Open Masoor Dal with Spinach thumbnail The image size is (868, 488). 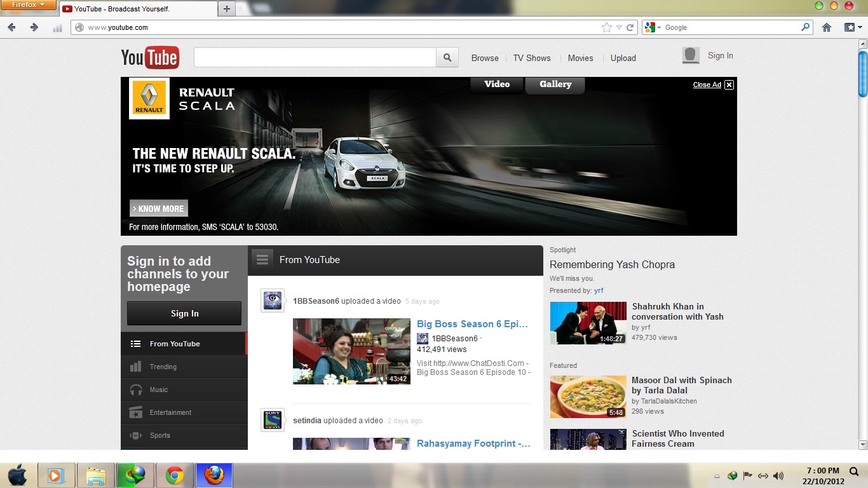tap(588, 396)
